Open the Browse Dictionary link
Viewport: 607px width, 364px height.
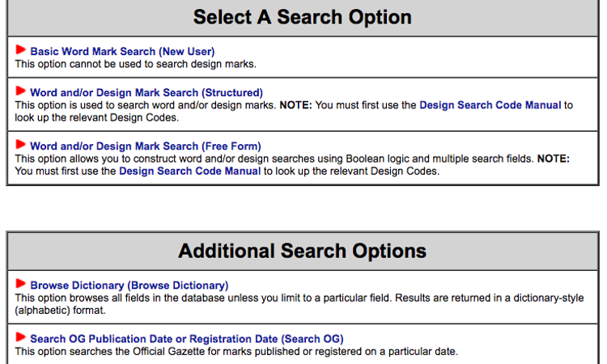(129, 286)
